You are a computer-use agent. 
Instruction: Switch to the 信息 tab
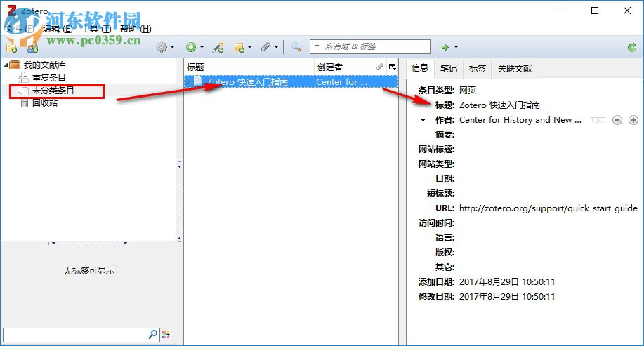click(x=420, y=68)
